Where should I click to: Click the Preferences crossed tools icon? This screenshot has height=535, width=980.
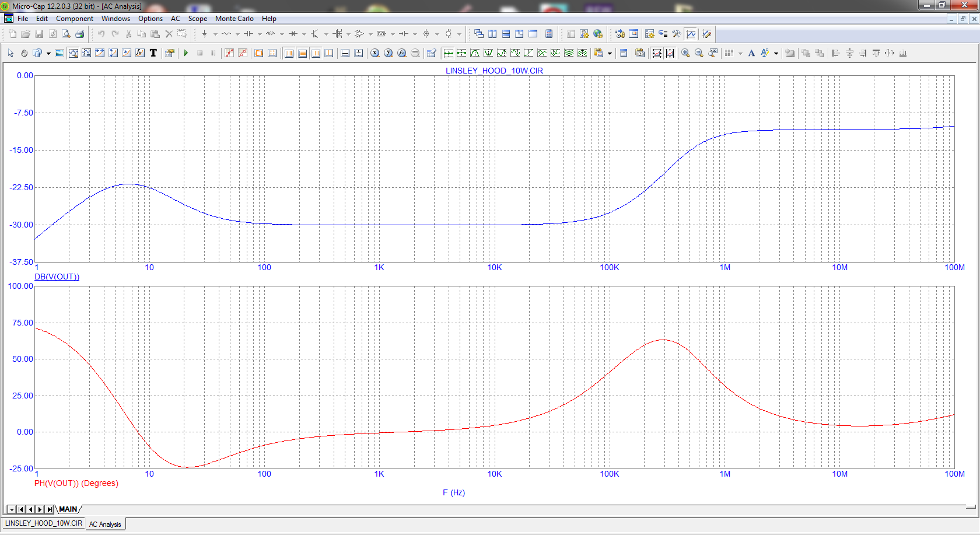677,34
